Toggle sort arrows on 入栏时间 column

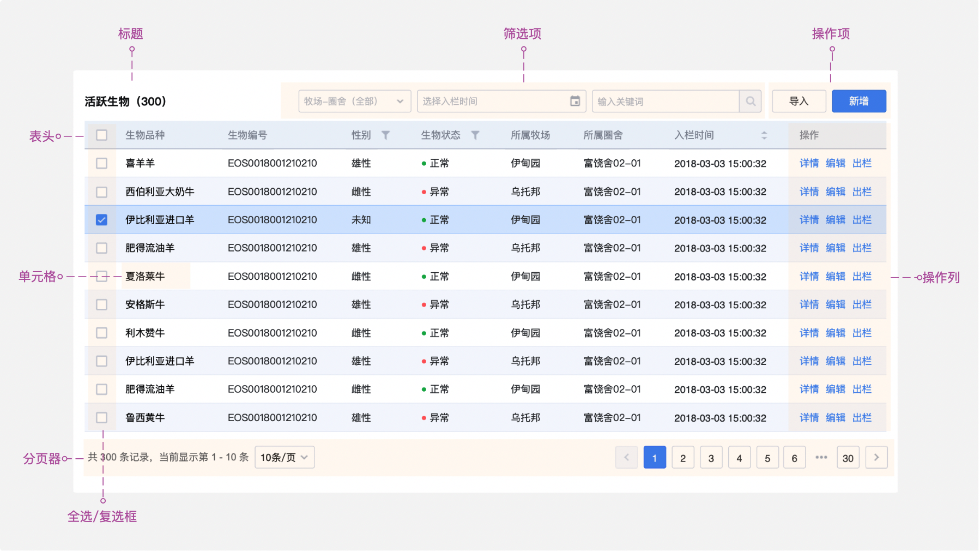point(764,135)
